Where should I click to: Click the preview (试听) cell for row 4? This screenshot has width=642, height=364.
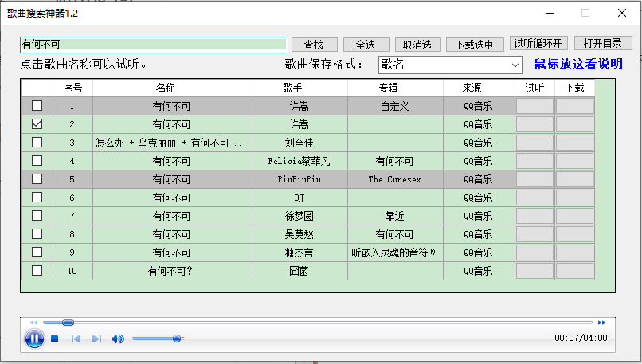534,161
